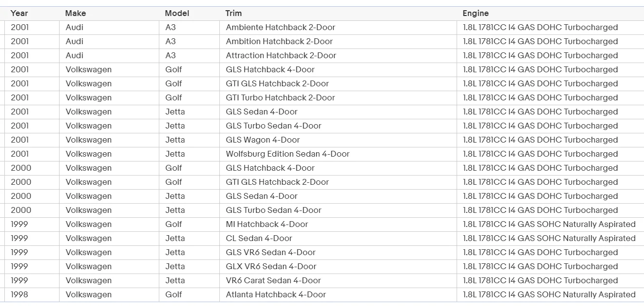Select the Atlanta Hatchback 4-Door row
The image size is (644, 306).
tap(276, 295)
